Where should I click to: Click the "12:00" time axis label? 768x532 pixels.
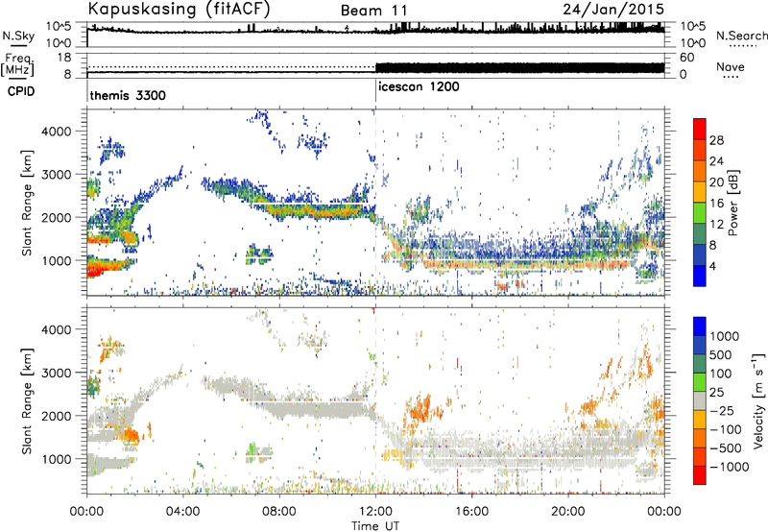click(375, 511)
